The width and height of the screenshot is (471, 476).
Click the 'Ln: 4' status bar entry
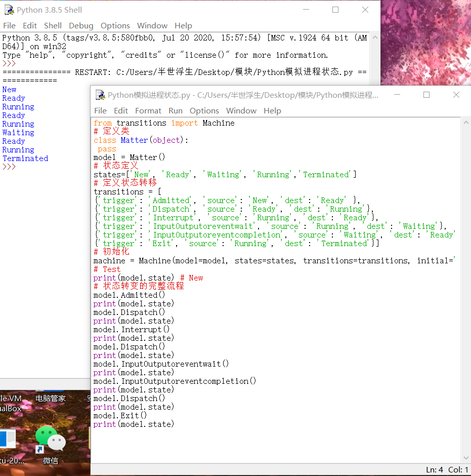tap(434, 469)
